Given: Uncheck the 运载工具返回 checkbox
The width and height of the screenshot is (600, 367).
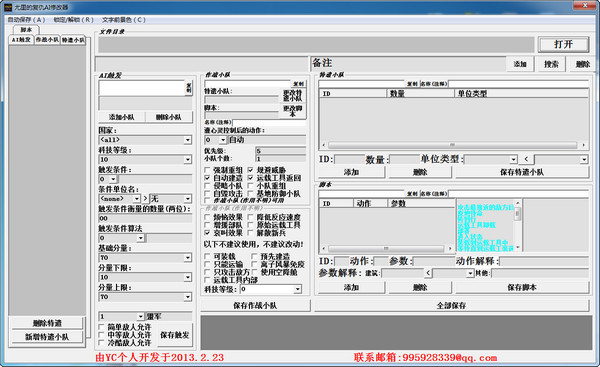Looking at the screenshot, I should click(x=250, y=178).
